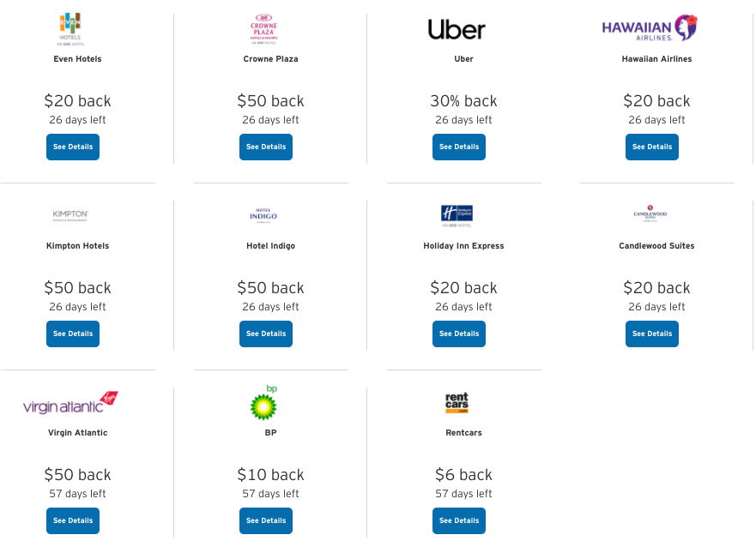Click the Hotel Indigo logo

pos(263,214)
